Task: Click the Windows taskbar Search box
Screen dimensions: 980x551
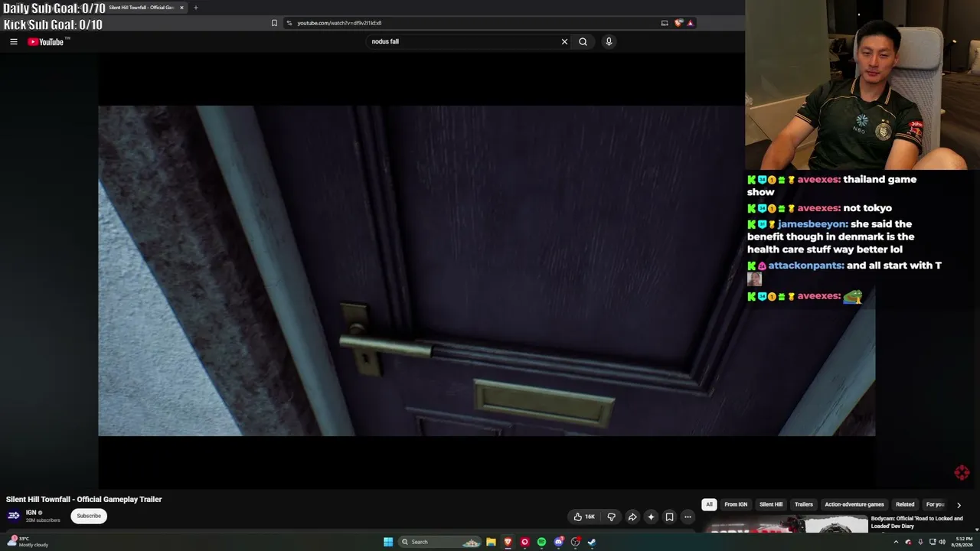Action: pos(440,542)
